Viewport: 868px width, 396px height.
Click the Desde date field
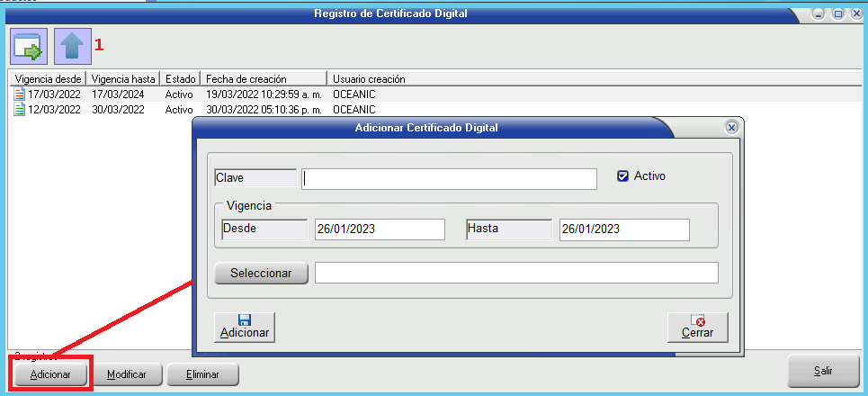380,229
